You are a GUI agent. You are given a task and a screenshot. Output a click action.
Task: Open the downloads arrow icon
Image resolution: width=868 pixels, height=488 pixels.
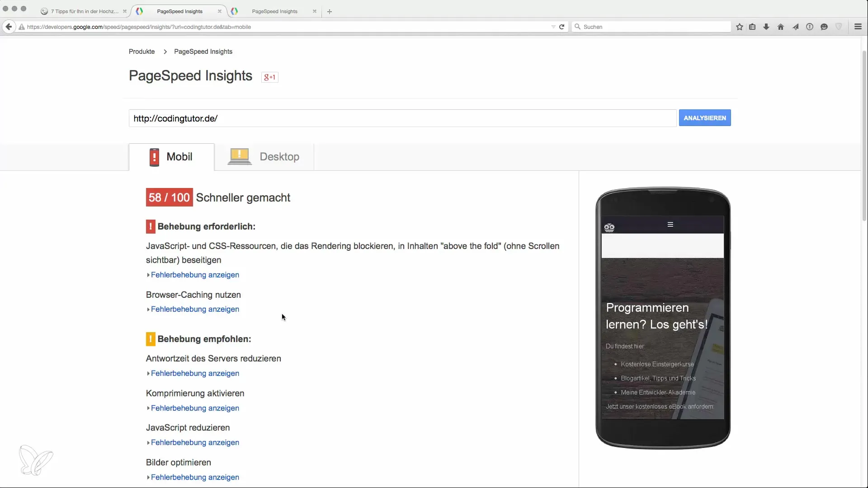(x=766, y=27)
